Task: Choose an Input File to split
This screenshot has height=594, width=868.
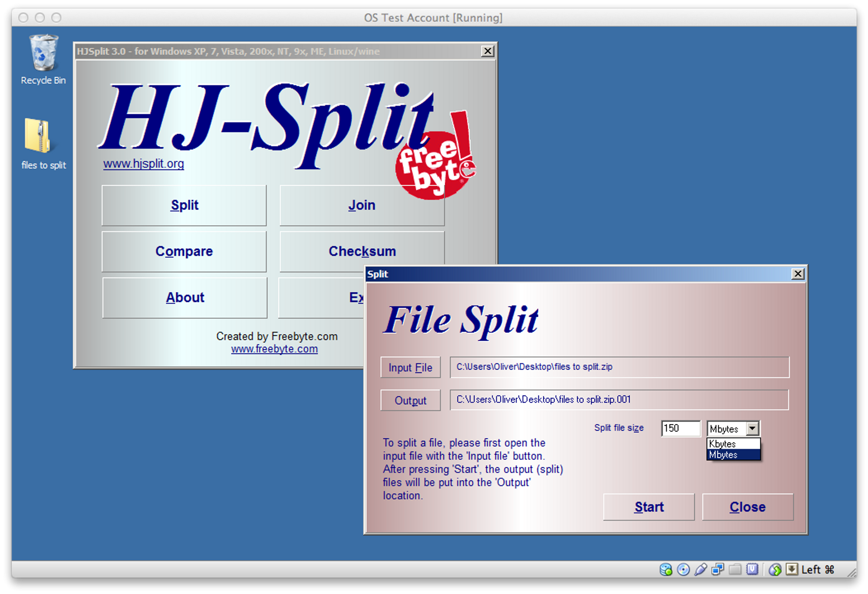Action: [x=411, y=368]
